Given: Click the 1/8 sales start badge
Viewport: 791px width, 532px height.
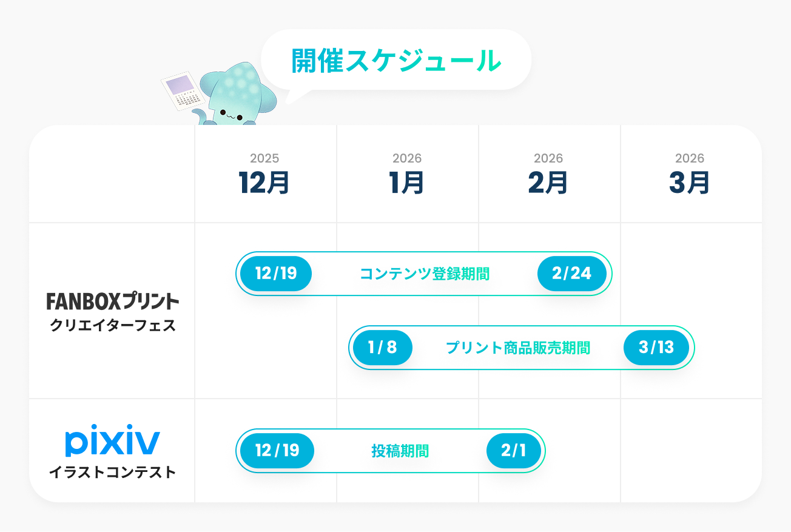Looking at the screenshot, I should (382, 348).
